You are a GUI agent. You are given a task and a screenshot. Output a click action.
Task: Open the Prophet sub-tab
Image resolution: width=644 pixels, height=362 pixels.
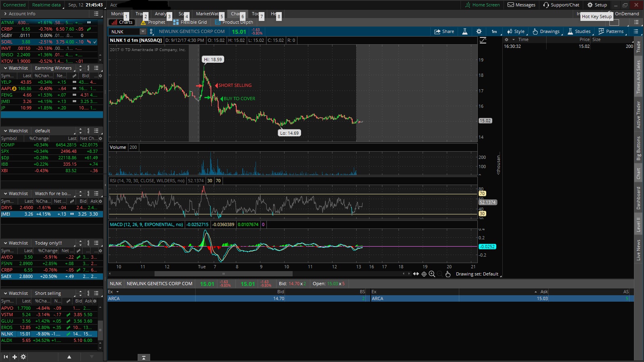153,22
